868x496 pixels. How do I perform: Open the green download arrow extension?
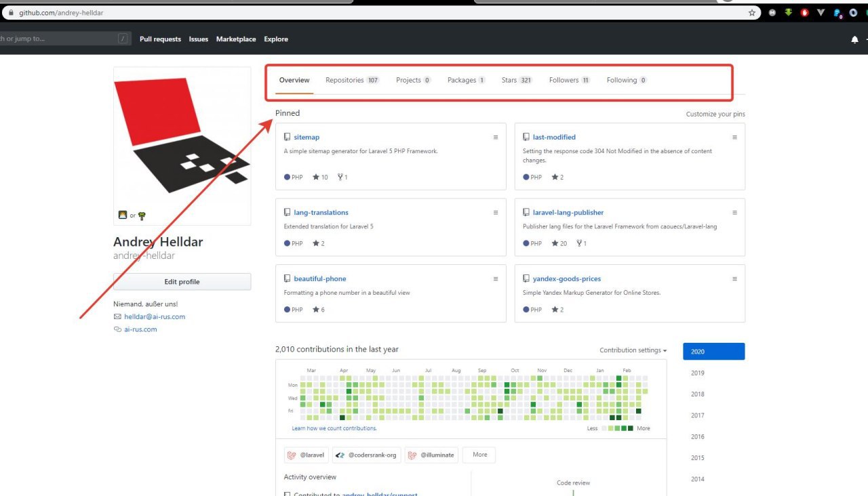(x=789, y=13)
